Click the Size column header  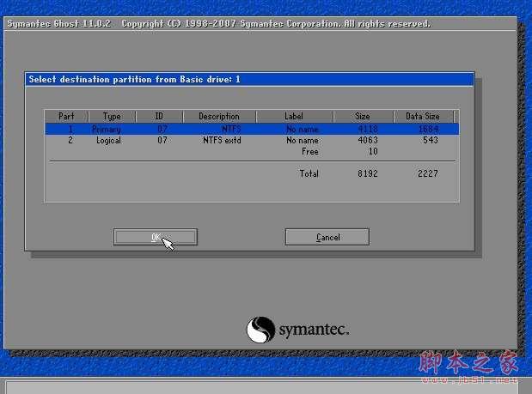pos(362,116)
